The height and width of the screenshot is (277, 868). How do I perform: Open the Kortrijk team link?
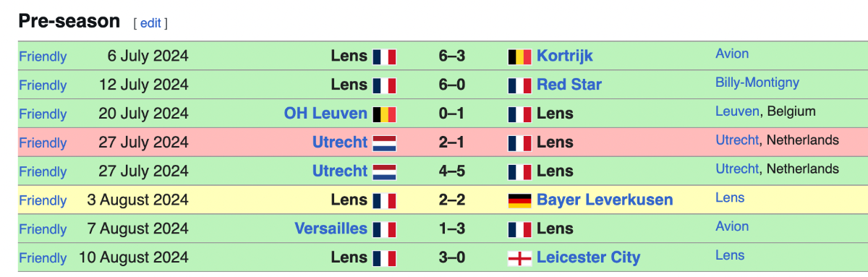coord(565,56)
